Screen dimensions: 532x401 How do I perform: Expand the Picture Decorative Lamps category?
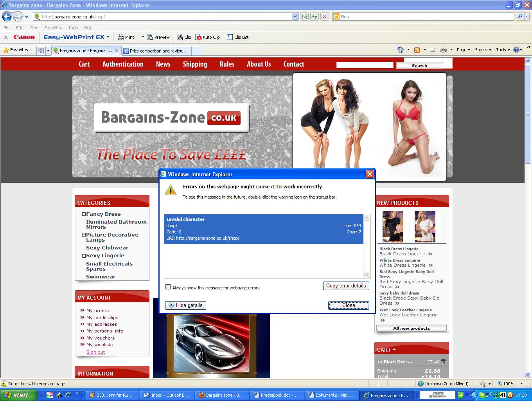tap(84, 235)
